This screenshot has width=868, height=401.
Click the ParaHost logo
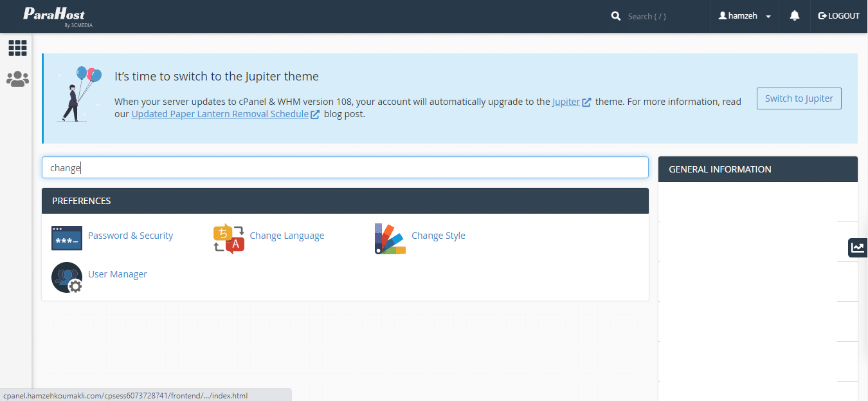(54, 16)
